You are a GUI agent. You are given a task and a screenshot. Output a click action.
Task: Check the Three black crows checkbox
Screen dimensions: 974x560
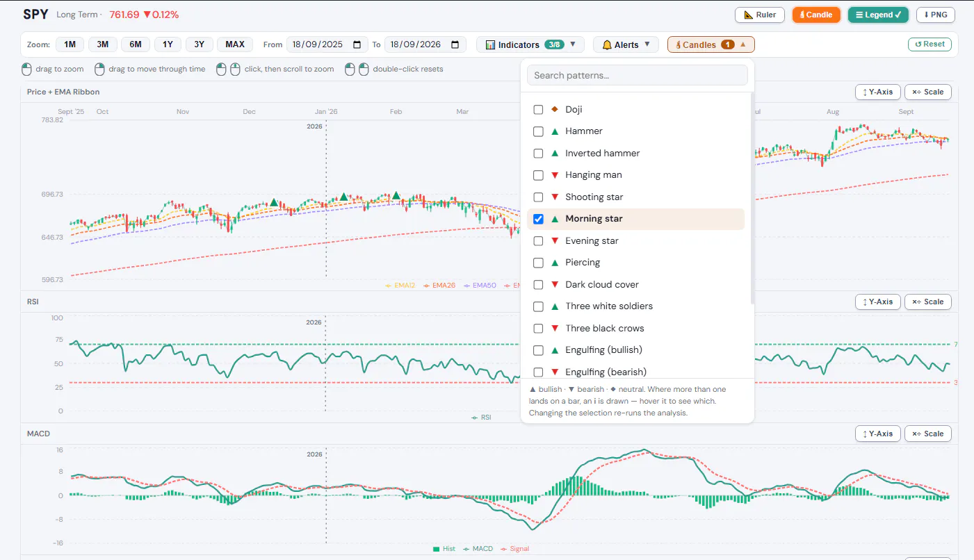538,329
